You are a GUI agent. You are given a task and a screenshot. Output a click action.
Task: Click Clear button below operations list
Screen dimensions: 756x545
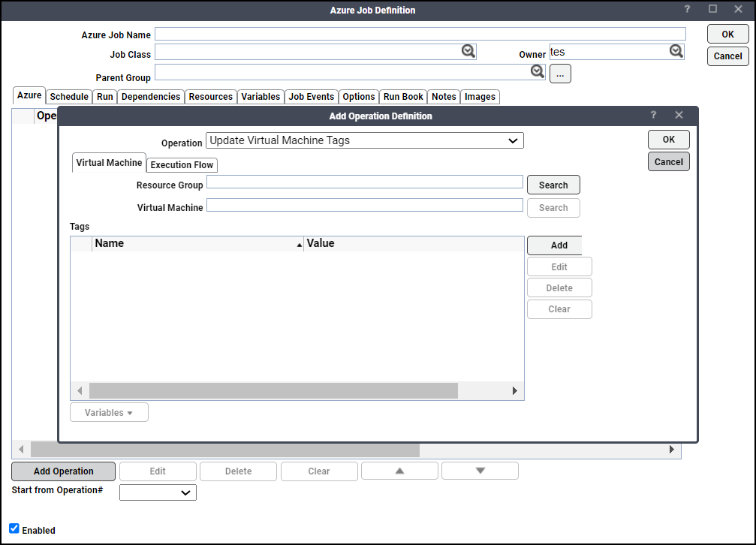(319, 471)
